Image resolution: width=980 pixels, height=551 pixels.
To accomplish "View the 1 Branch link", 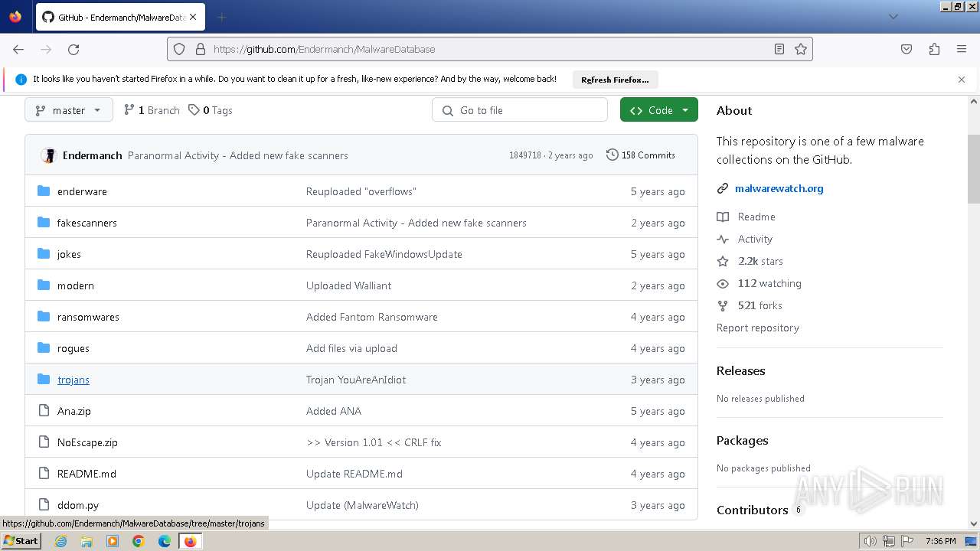I will pos(152,110).
